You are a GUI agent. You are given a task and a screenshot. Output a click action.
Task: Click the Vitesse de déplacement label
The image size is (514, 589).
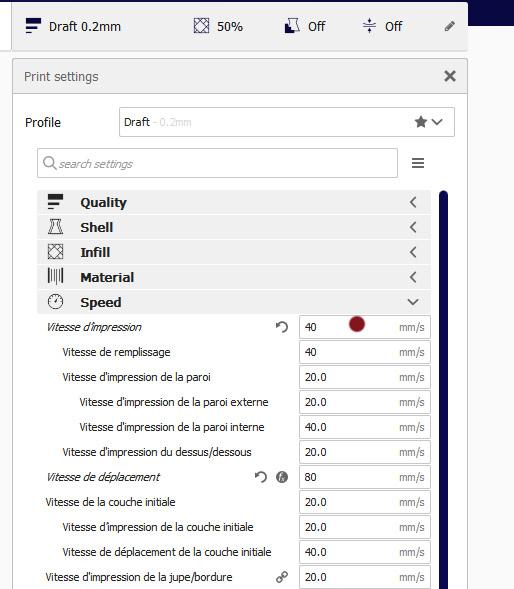click(x=103, y=477)
